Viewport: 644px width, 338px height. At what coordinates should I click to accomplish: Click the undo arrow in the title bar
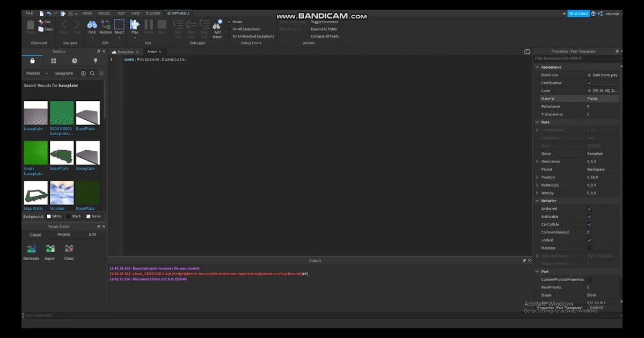[49, 13]
